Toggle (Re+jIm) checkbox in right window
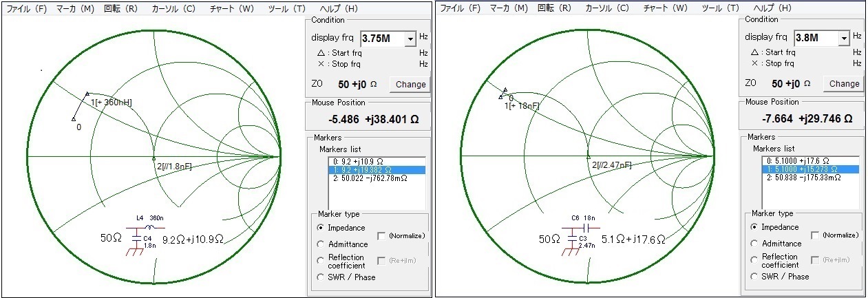 pyautogui.click(x=816, y=260)
